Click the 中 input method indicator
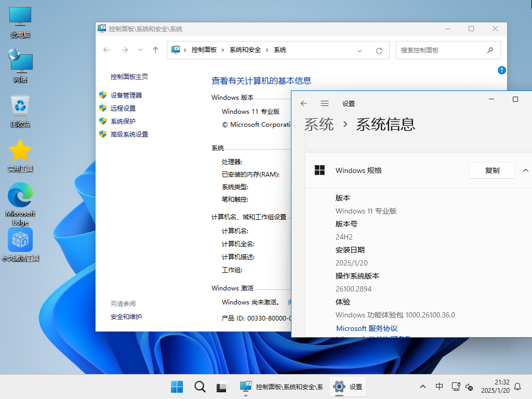Image resolution: width=532 pixels, height=399 pixels. (439, 387)
